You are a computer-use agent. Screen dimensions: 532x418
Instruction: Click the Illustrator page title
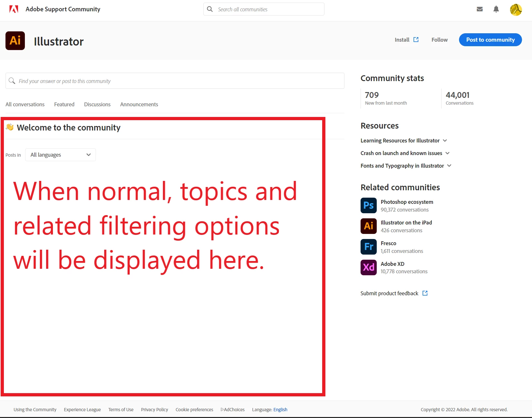pos(59,41)
